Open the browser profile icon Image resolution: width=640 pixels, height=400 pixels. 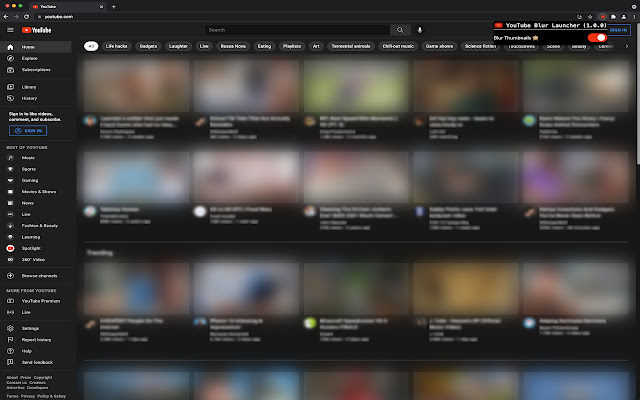pos(624,17)
